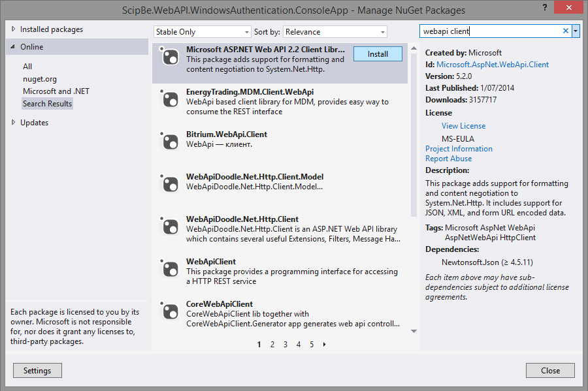Click the Last Published 1/07/2014 text
The image size is (588, 391).
click(470, 88)
